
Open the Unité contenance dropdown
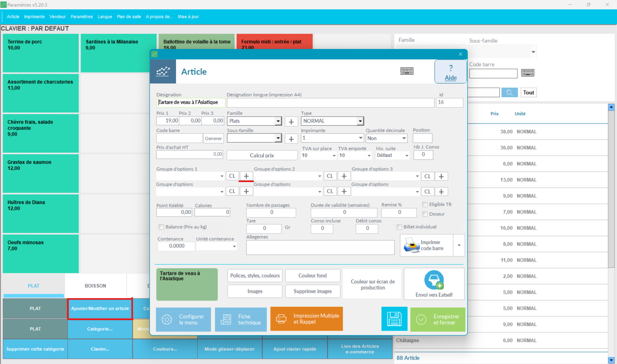216,246
